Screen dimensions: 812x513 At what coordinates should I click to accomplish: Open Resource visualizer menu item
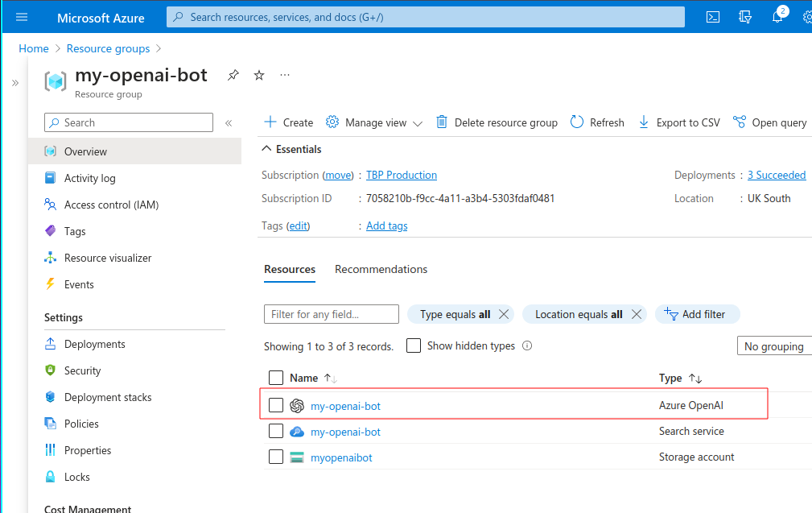(x=134, y=258)
